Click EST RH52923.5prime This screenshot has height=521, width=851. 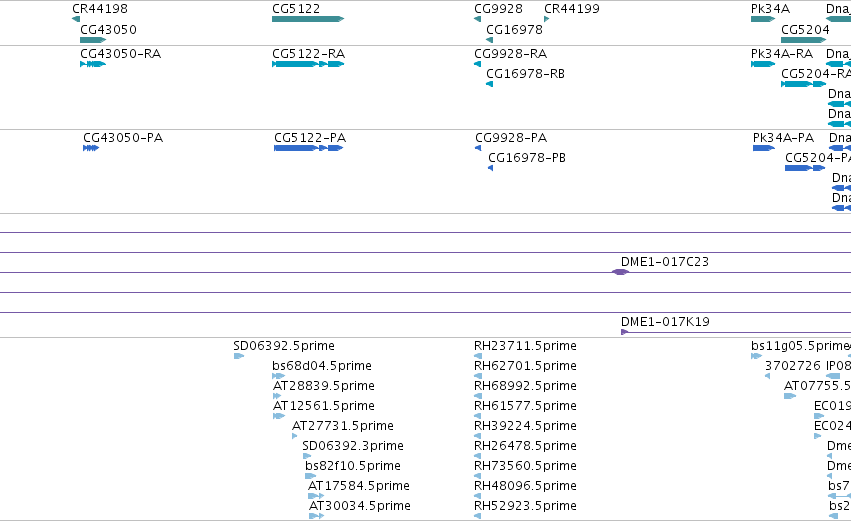click(x=478, y=516)
